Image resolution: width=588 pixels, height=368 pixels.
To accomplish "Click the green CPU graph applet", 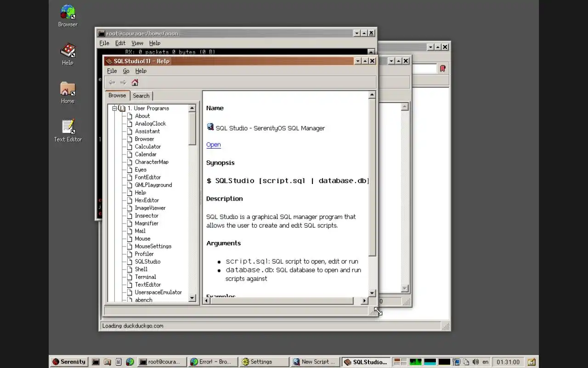I will pos(416,362).
